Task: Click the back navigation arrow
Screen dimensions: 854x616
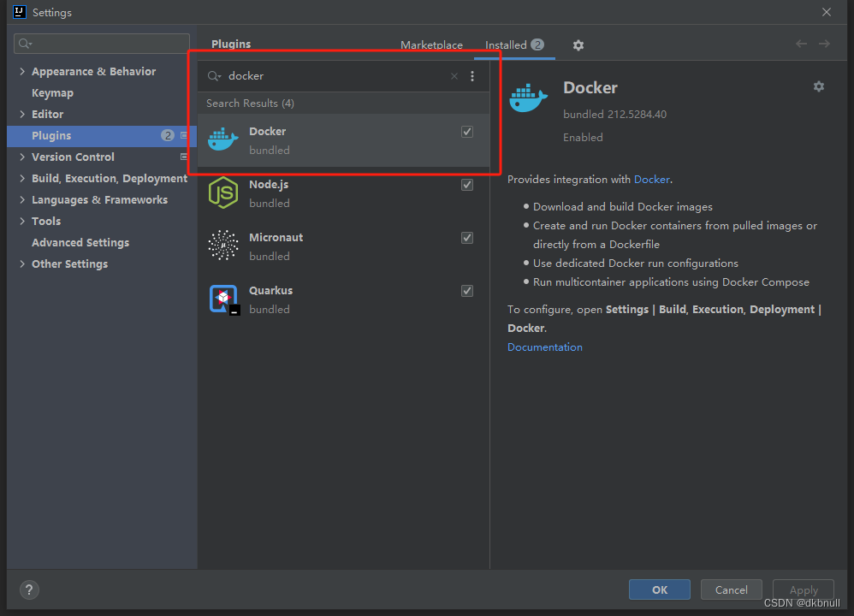Action: coord(801,44)
